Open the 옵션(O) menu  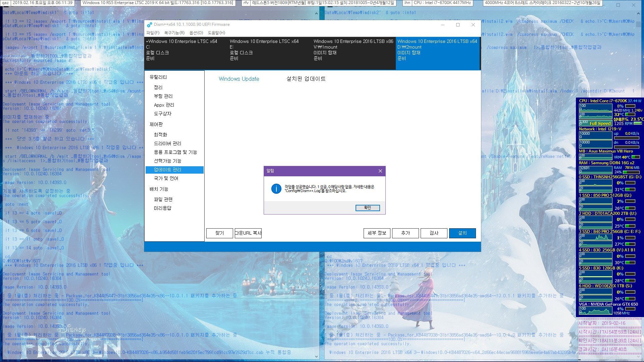[196, 33]
